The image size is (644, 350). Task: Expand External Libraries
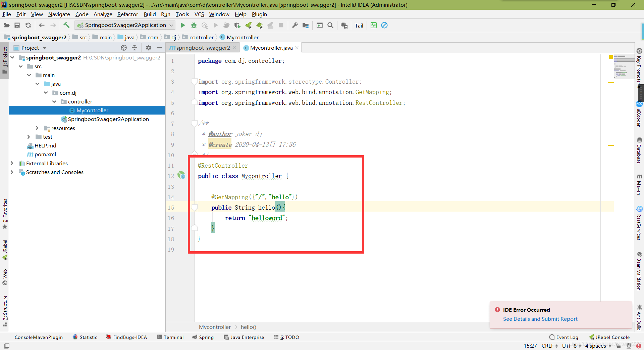point(12,163)
